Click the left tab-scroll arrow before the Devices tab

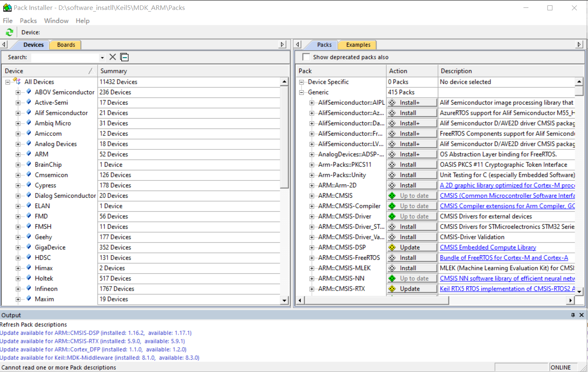click(4, 45)
